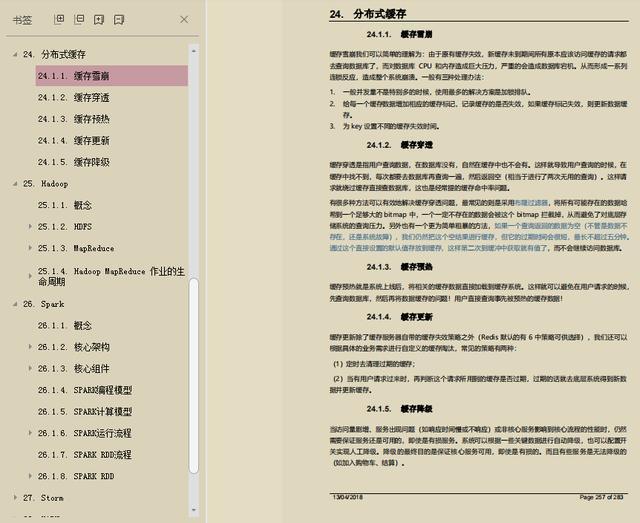The width and height of the screenshot is (640, 523).
Task: Click document heading 24.1.4. 缓存更新
Action: coord(399,317)
